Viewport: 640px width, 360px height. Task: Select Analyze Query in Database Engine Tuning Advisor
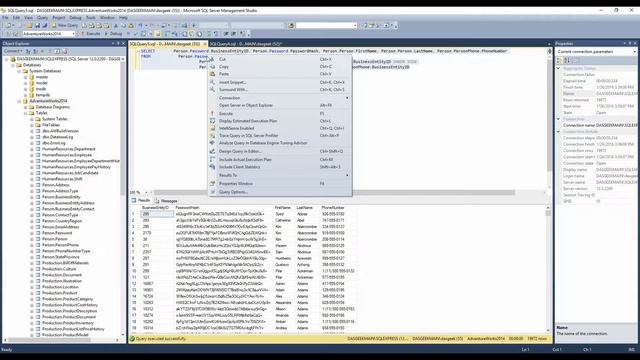pos(280,143)
